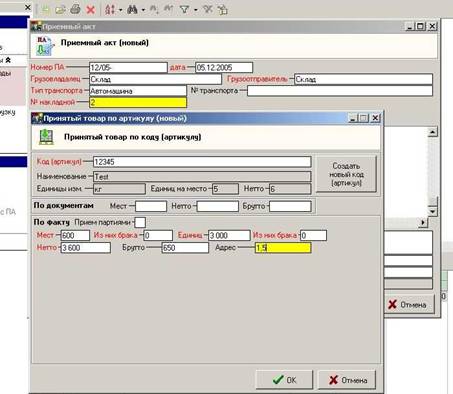Close the Приемный акт window
The image size is (453, 394).
coord(432,26)
